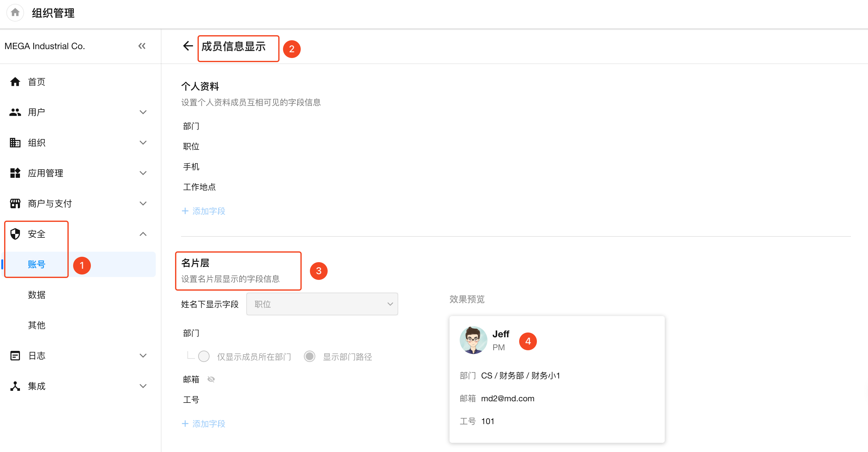
Task: Click 添加字段 under 个人资料
Action: (204, 211)
